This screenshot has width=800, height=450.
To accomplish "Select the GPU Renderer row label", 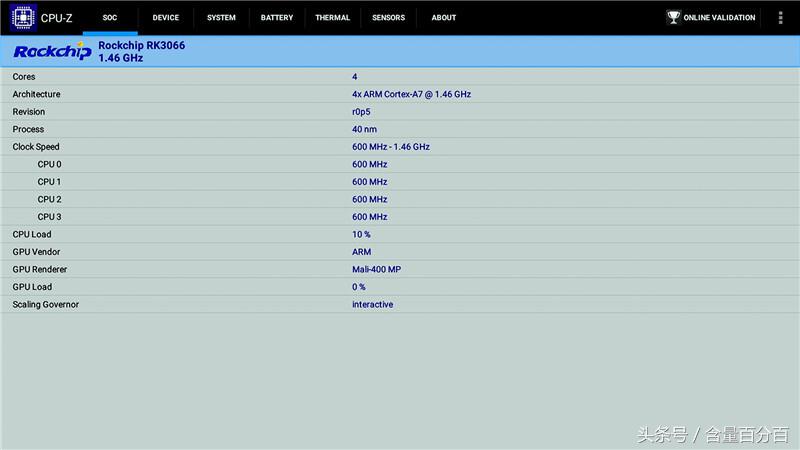I will click(x=40, y=269).
